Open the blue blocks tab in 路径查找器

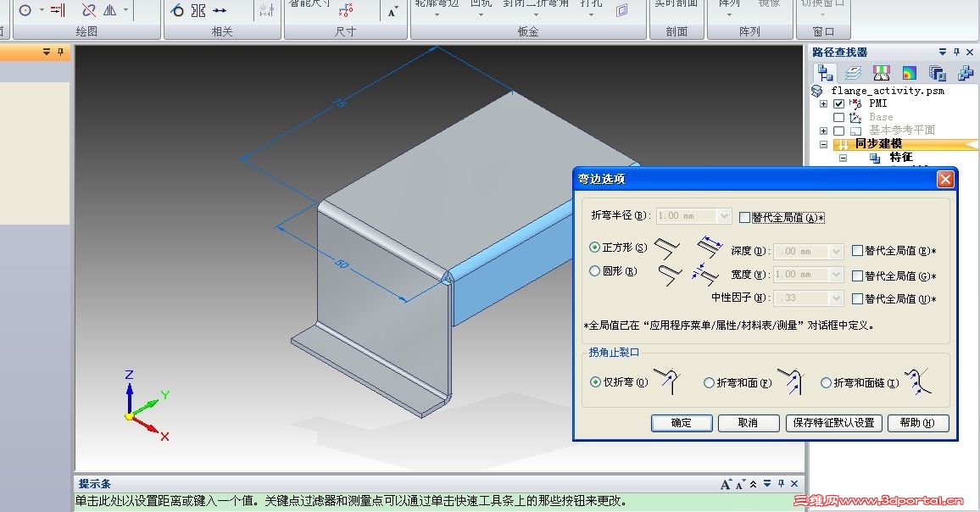pos(965,73)
